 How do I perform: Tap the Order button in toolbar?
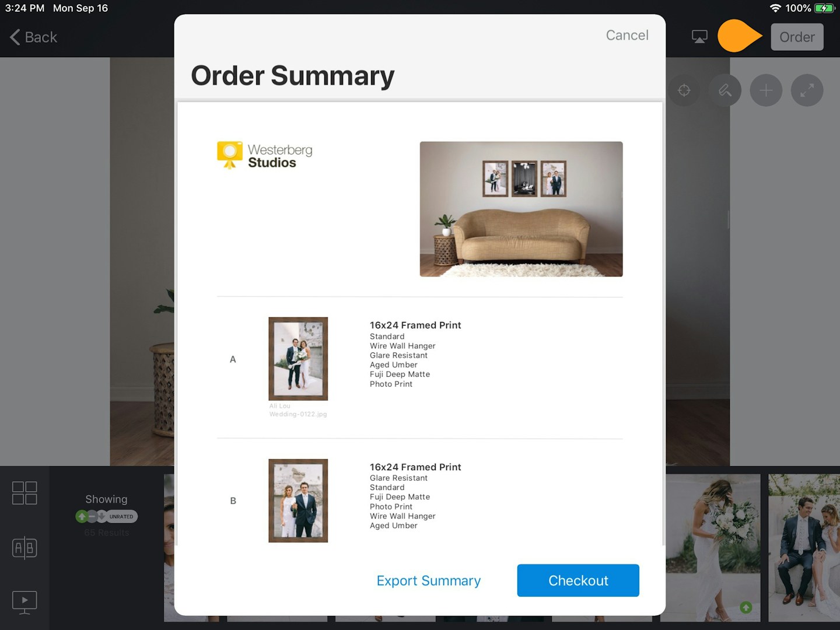[x=797, y=37]
